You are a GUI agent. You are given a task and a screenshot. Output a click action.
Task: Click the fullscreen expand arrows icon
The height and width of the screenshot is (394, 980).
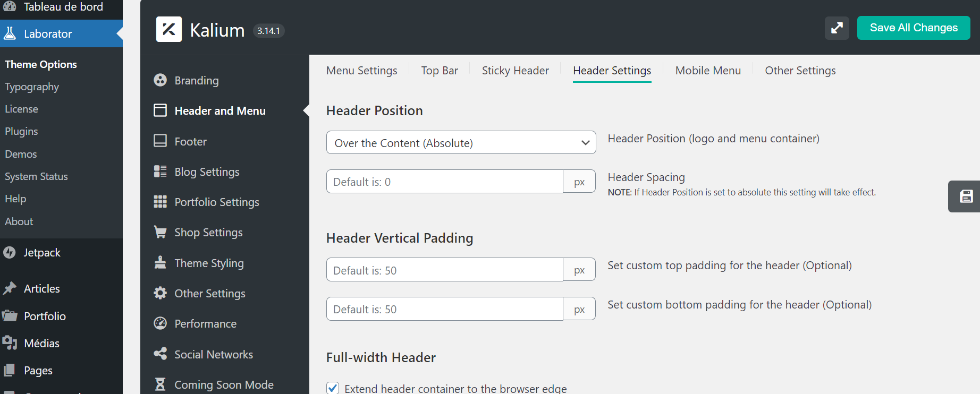[x=837, y=28]
